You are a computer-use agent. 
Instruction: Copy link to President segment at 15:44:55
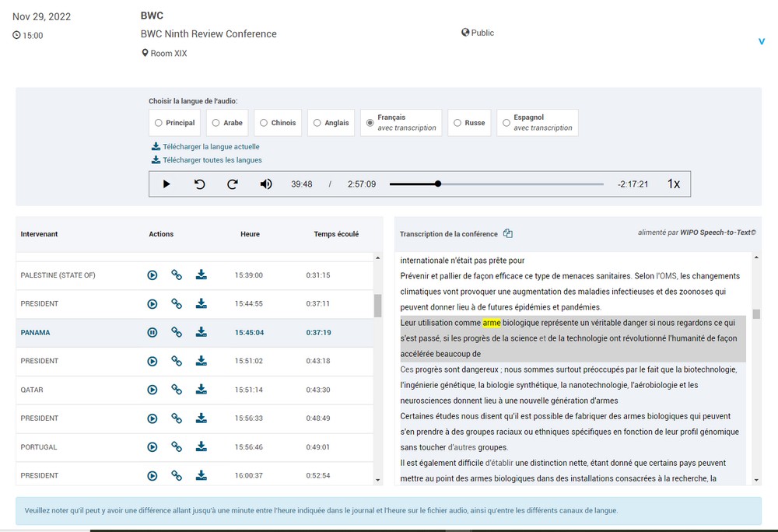[x=177, y=304]
